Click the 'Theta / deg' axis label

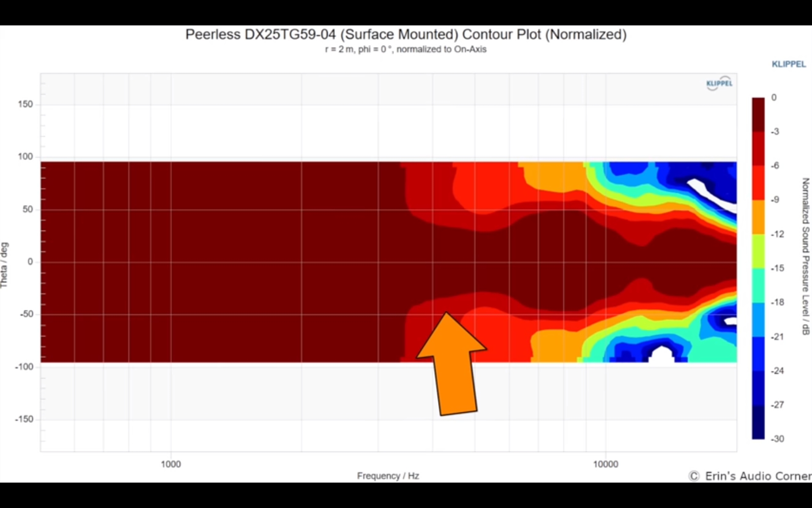click(x=4, y=265)
